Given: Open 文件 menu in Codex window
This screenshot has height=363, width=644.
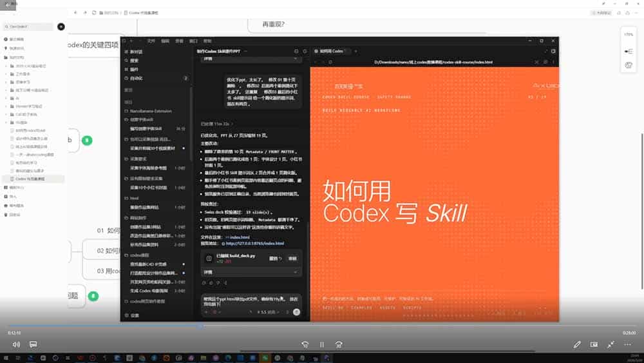Looking at the screenshot, I should click(151, 41).
